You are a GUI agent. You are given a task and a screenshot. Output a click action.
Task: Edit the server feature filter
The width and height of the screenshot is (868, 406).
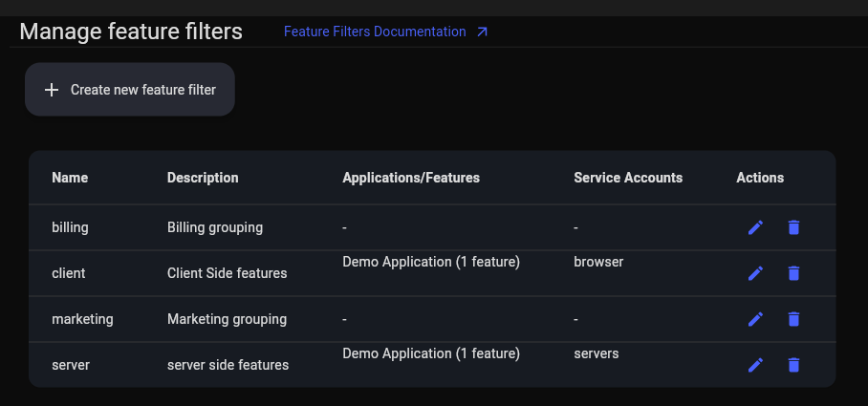tap(755, 365)
